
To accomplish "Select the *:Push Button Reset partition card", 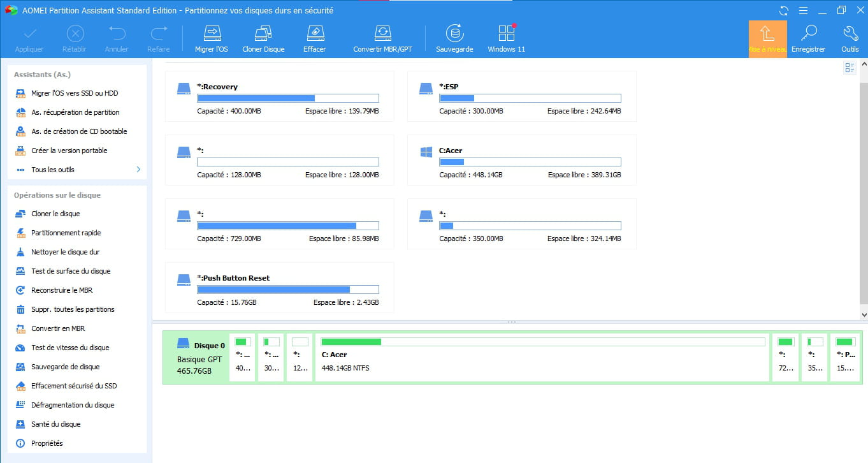I will coord(280,288).
